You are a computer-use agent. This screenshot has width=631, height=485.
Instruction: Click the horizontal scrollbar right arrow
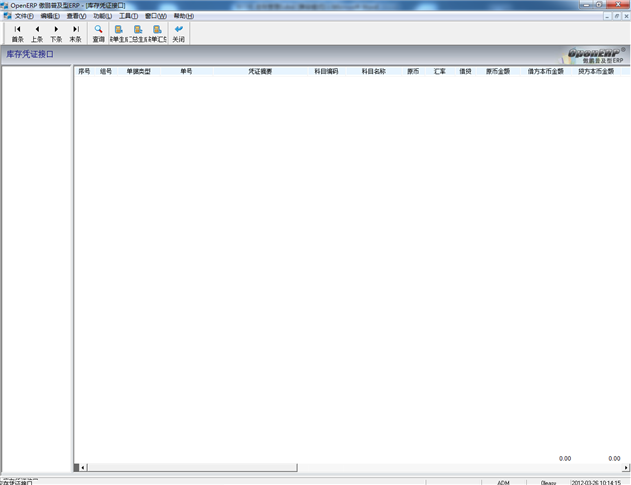click(x=626, y=467)
